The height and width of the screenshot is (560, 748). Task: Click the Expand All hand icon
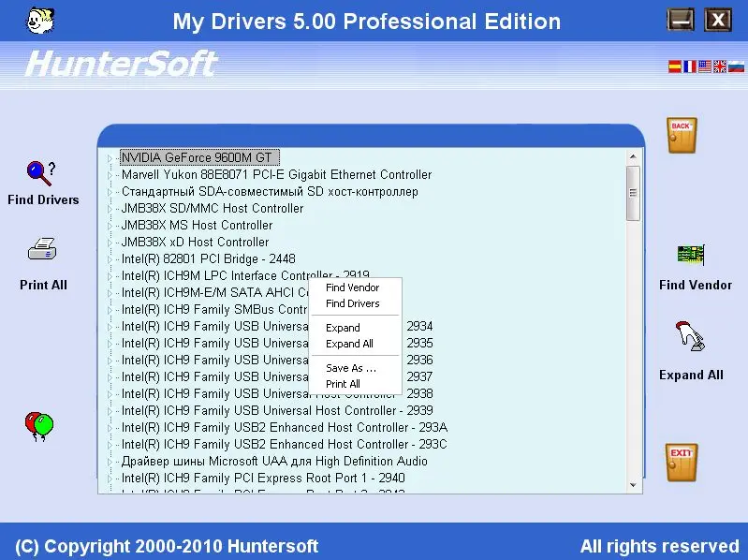point(690,337)
